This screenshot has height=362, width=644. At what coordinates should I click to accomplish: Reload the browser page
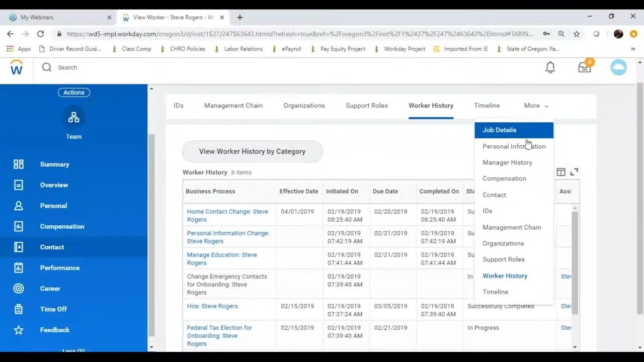[40, 34]
